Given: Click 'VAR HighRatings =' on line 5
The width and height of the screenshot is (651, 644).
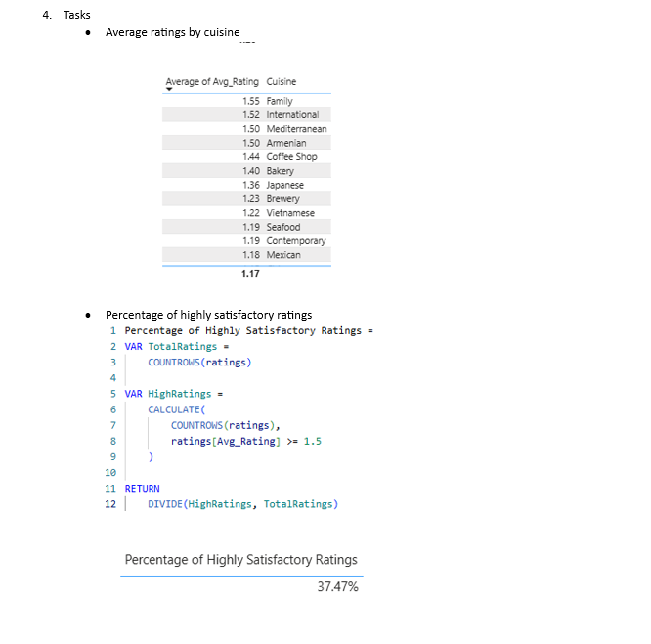Looking at the screenshot, I should (x=174, y=394).
